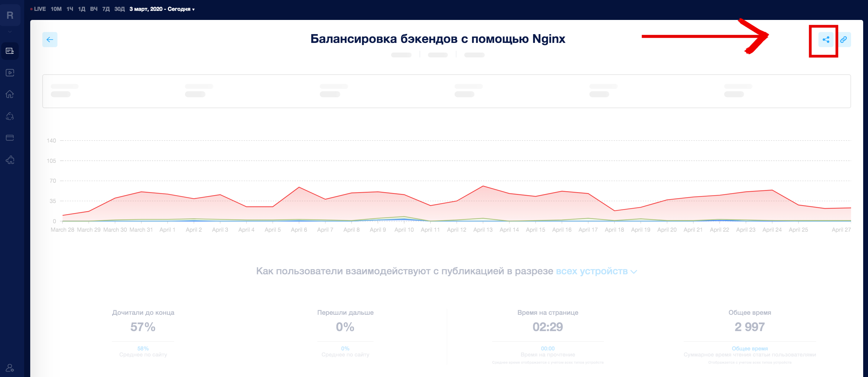
Task: Click the April 13 peak on chart
Action: tap(483, 186)
